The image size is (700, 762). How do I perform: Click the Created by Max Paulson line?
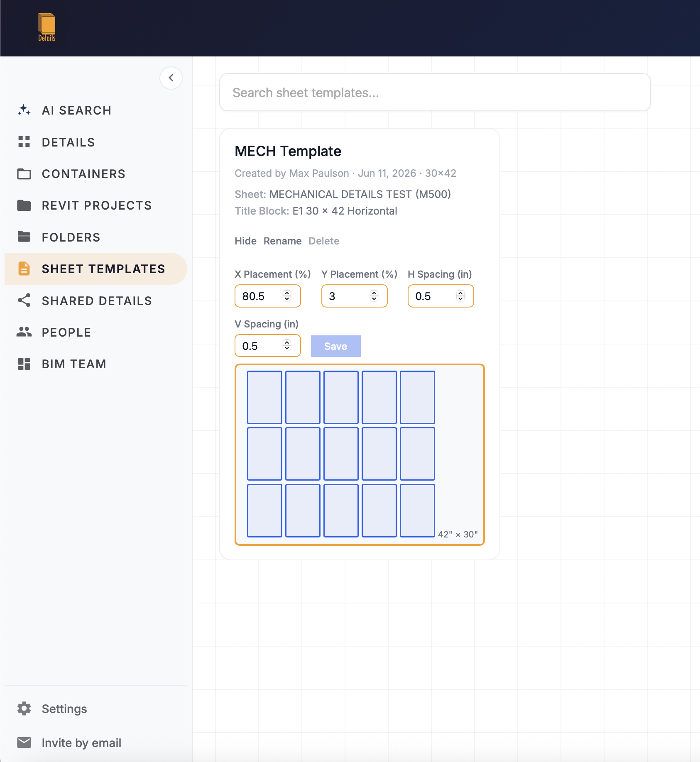click(345, 173)
